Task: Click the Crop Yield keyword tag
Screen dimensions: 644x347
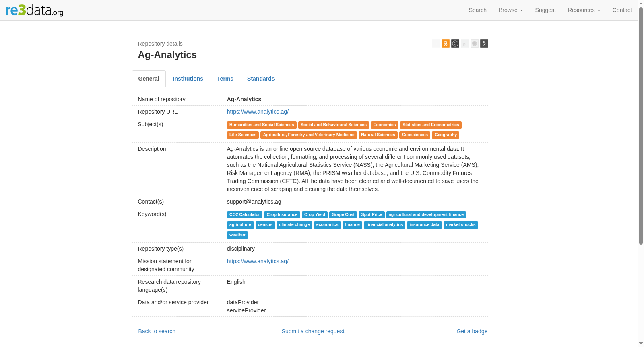Action: pyautogui.click(x=315, y=215)
